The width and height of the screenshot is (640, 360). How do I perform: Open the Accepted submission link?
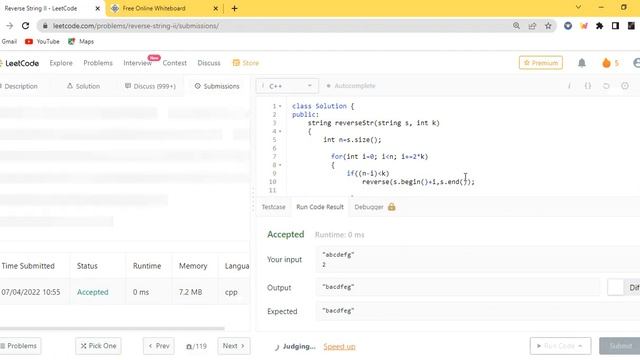click(93, 292)
